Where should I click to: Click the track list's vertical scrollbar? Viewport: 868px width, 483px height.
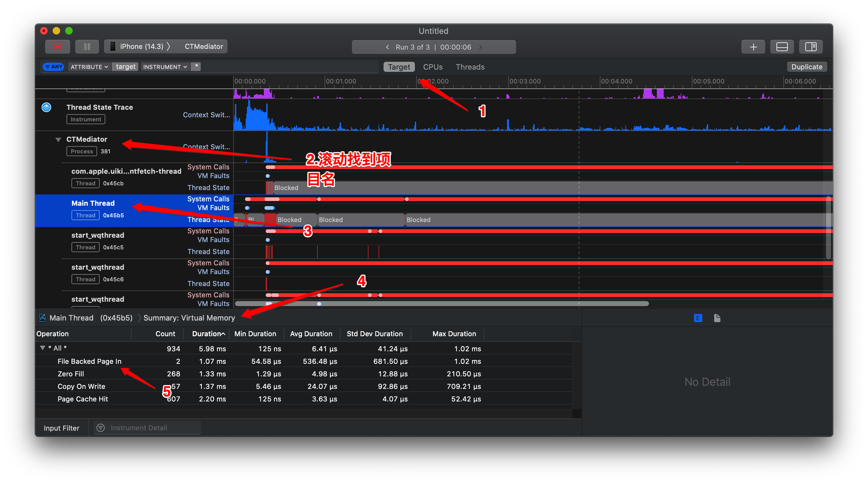tap(828, 227)
